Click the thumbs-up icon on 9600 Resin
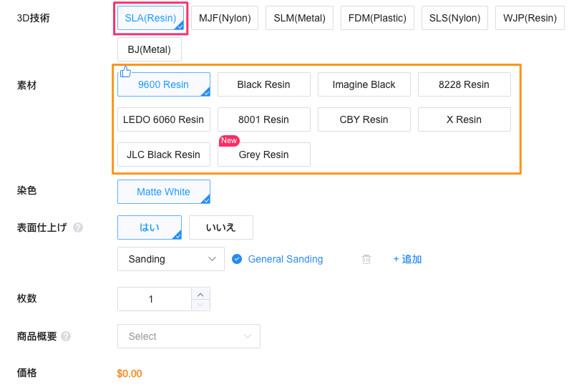This screenshot has width=574, height=392. click(x=126, y=72)
